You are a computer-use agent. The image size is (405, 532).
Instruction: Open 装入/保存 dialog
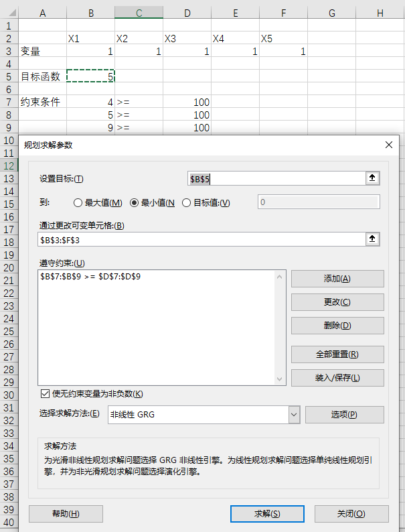tap(337, 378)
